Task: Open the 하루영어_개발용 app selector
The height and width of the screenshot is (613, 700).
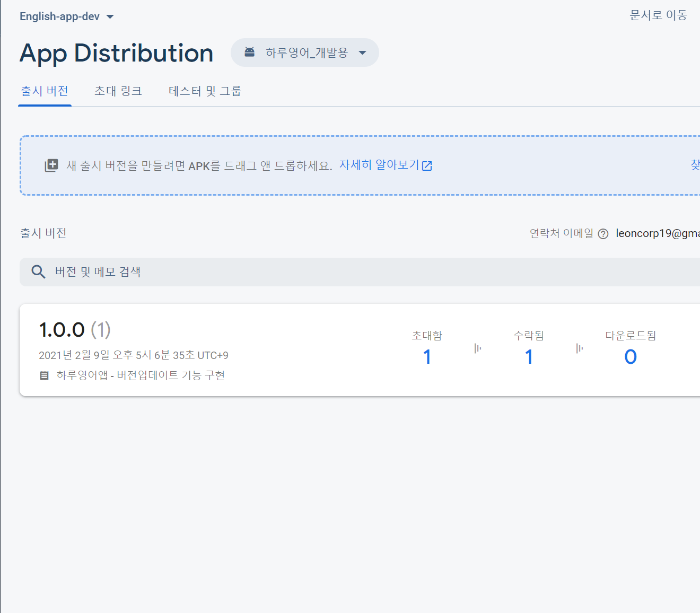Action: click(x=304, y=52)
